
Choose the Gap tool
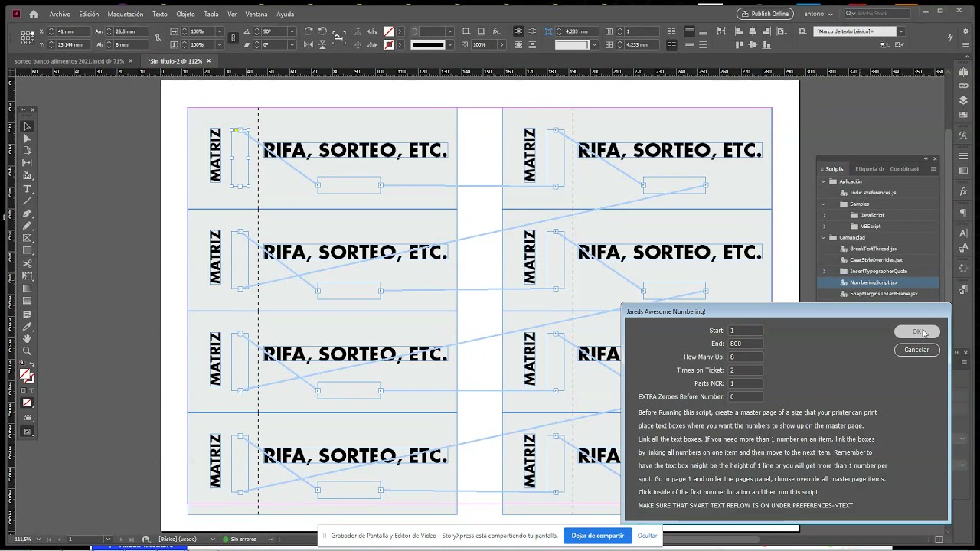(27, 163)
